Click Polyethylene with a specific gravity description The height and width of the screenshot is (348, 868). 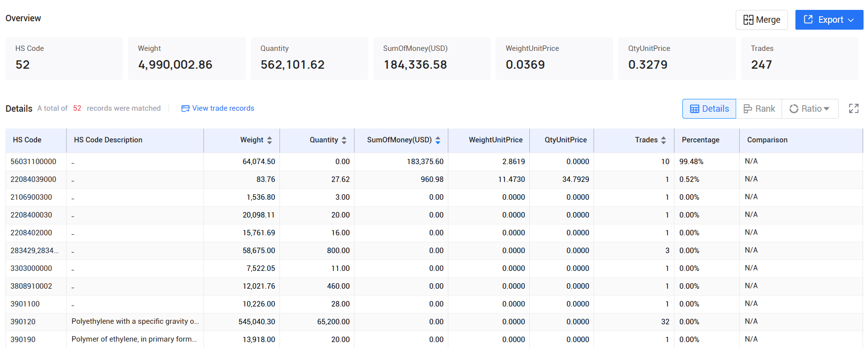pos(135,322)
